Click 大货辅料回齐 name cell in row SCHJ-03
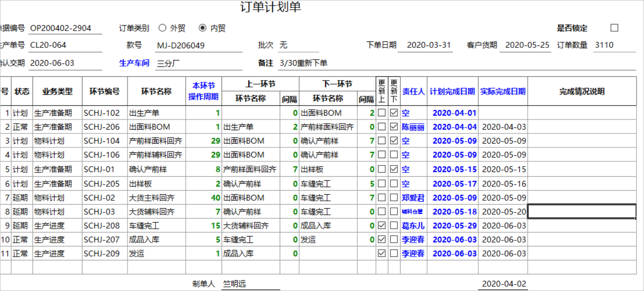The height and width of the screenshot is (291, 644). [x=157, y=212]
